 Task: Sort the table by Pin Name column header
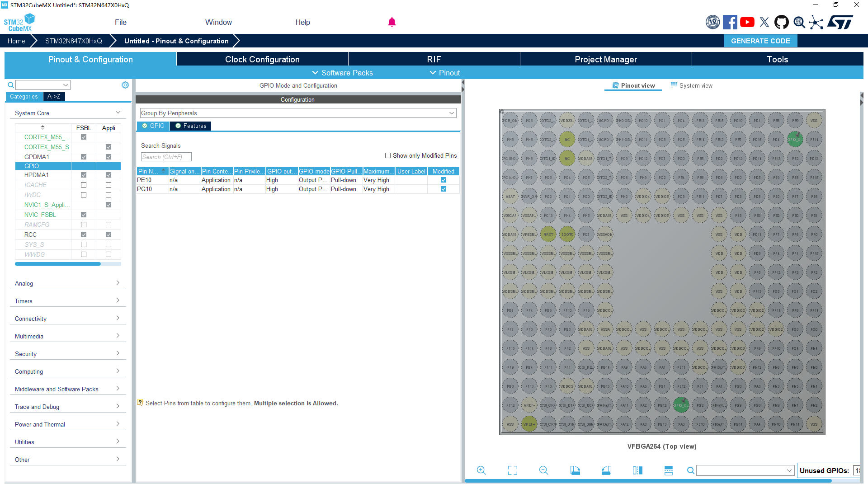(x=152, y=171)
